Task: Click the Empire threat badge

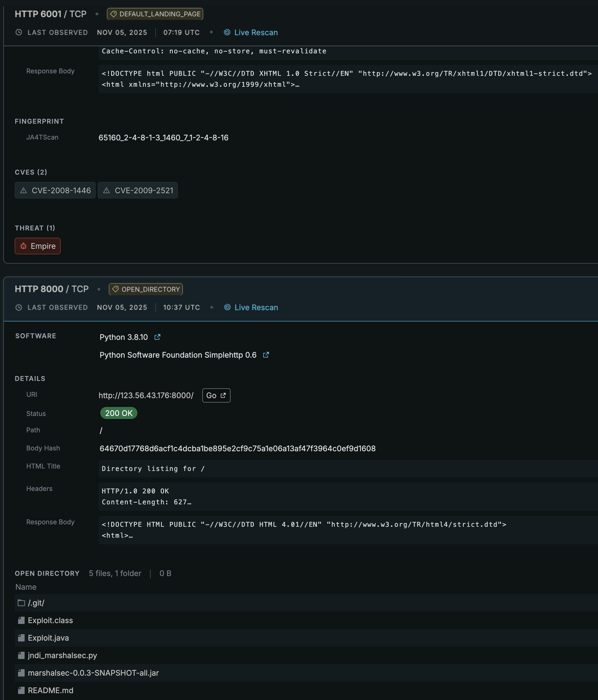Action: click(x=38, y=246)
